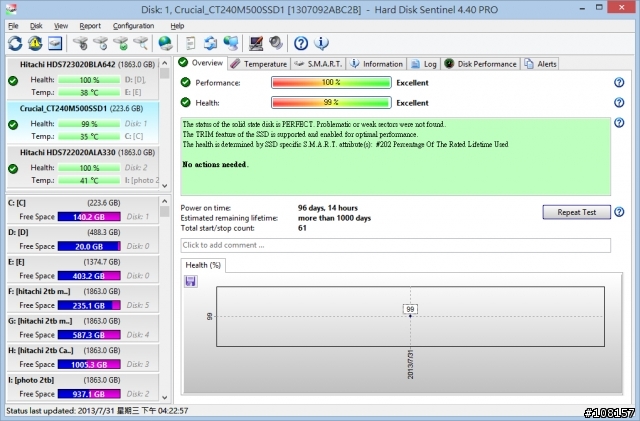Image resolution: width=640 pixels, height=421 pixels.
Task: Click the globe with disk toolbar icon
Action: pos(165,43)
